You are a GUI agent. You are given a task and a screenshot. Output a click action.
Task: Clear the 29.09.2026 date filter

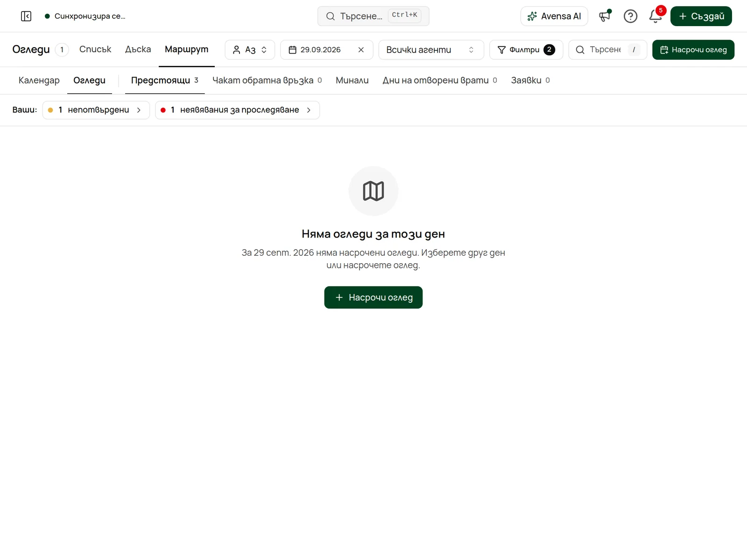(x=361, y=50)
